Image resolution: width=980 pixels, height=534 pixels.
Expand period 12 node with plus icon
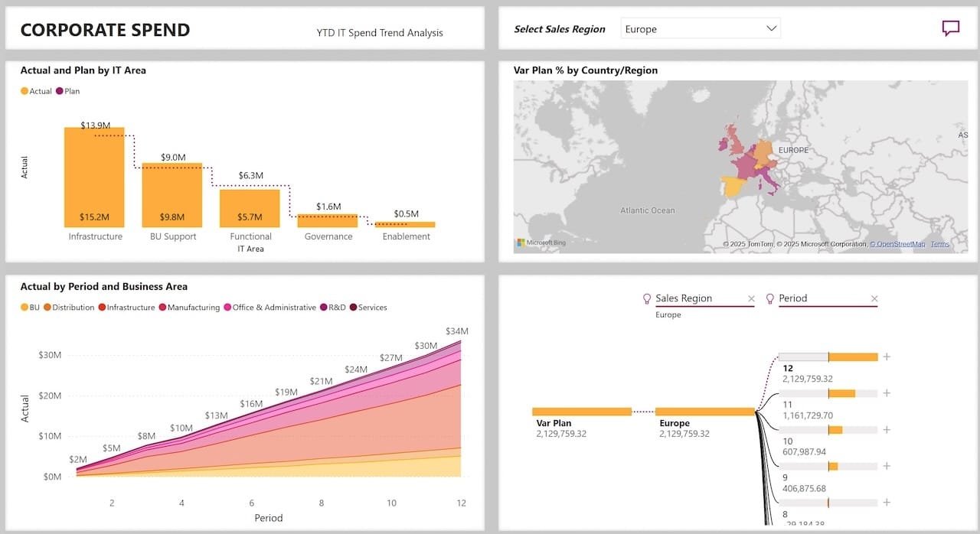pyautogui.click(x=887, y=357)
